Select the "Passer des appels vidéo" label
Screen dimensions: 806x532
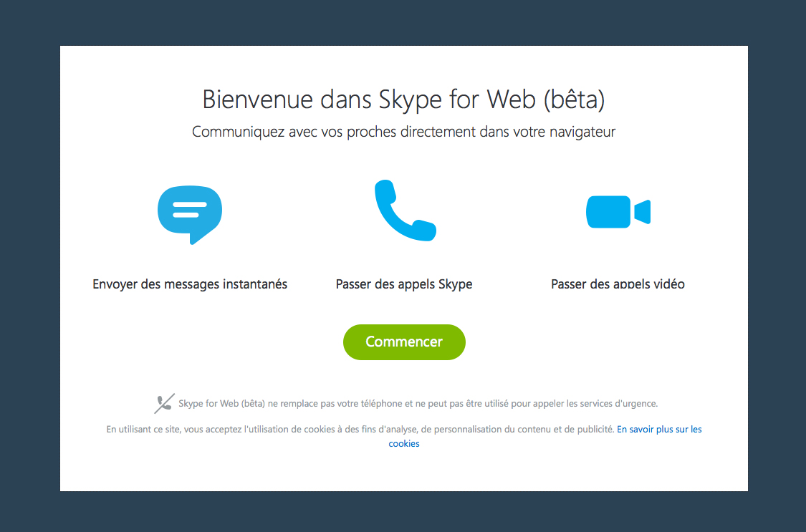(x=618, y=284)
